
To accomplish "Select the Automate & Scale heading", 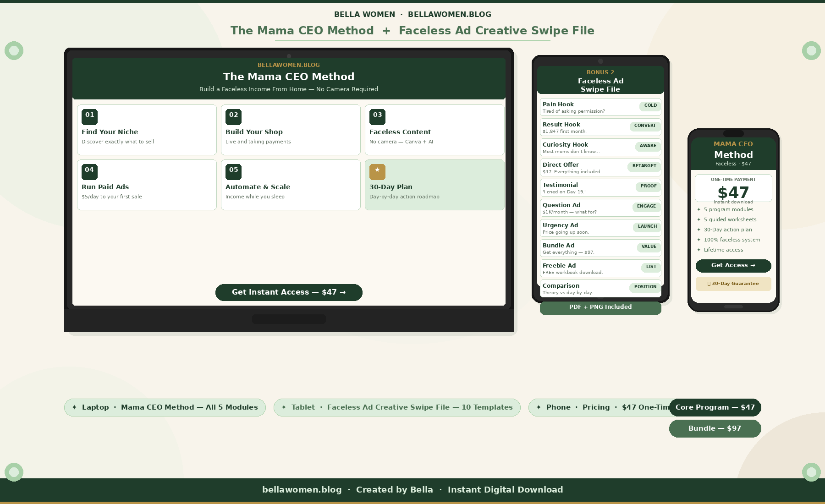I will (x=258, y=187).
